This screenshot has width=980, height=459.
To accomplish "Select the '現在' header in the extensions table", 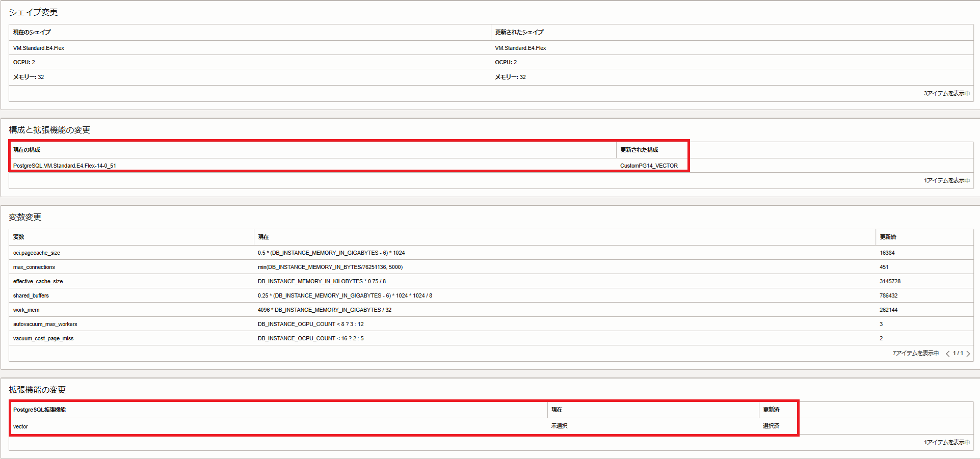I will (x=557, y=410).
